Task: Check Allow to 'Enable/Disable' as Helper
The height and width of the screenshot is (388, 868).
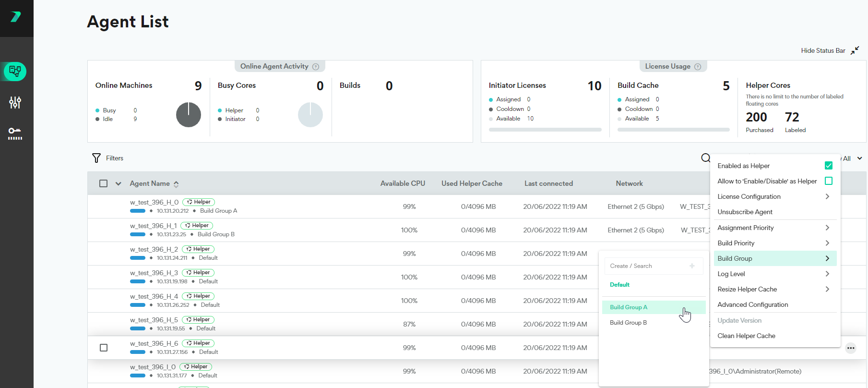Action: [828, 181]
